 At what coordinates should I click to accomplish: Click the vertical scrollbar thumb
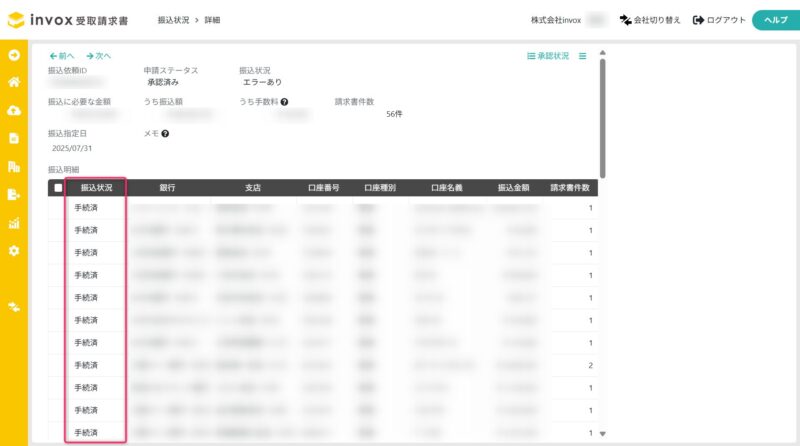[603, 118]
